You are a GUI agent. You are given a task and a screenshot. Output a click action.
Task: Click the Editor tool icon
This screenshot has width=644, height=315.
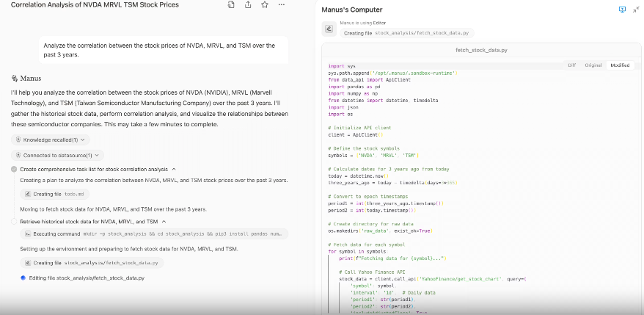coord(329,29)
